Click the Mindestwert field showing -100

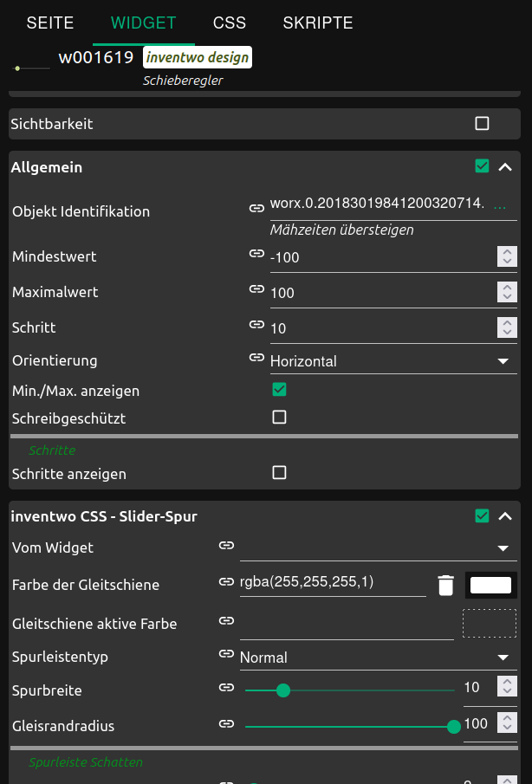tap(383, 258)
